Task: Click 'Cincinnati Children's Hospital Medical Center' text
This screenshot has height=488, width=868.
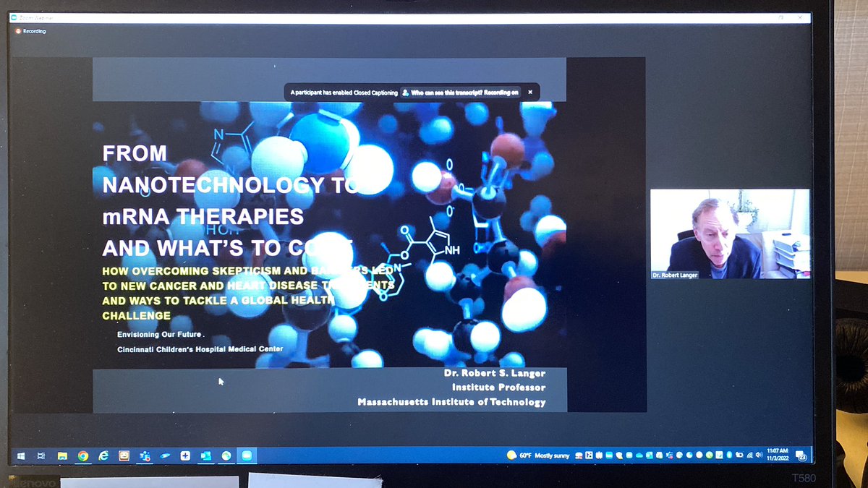Action: click(200, 350)
